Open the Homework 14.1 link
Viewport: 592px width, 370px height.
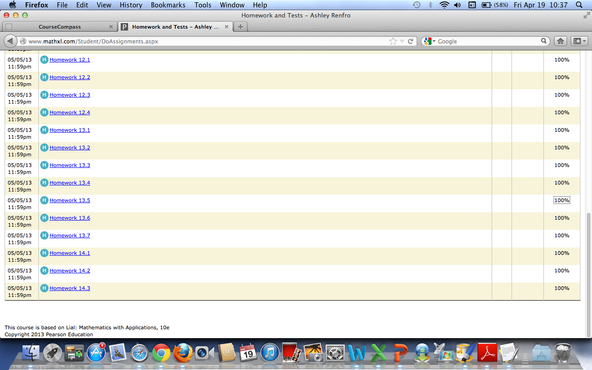tap(70, 253)
